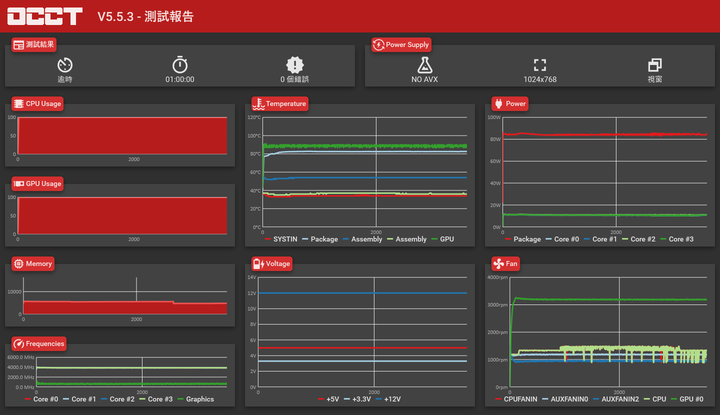Select the Package legend entry in Power chart
This screenshot has height=415, width=720.
(x=523, y=239)
